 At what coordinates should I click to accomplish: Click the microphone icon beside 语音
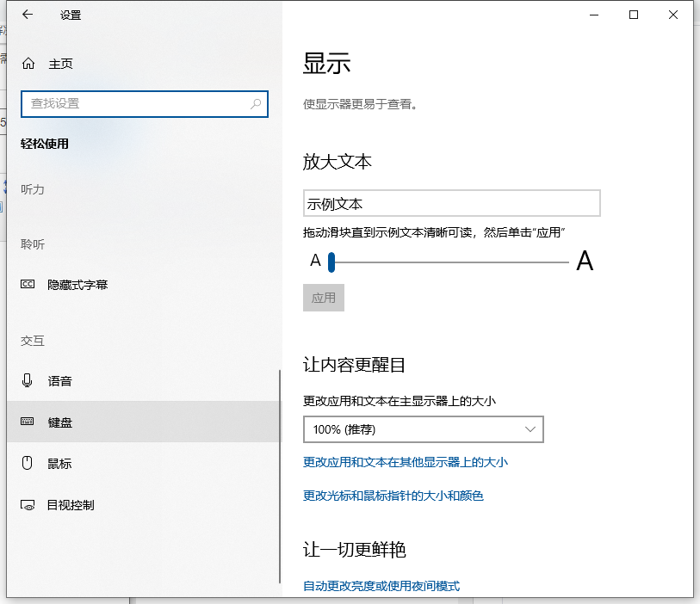pos(28,381)
